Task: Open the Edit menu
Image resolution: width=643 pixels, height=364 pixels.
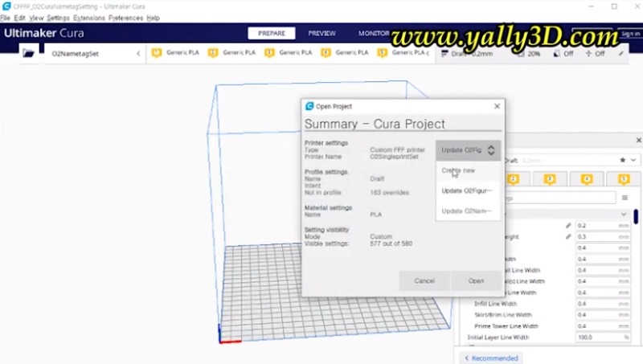Action: (x=19, y=18)
